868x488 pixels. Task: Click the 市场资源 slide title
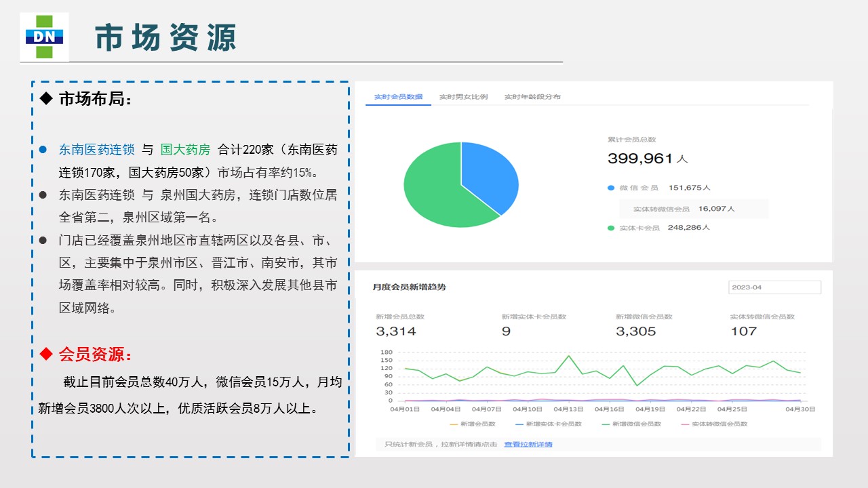pyautogui.click(x=165, y=37)
